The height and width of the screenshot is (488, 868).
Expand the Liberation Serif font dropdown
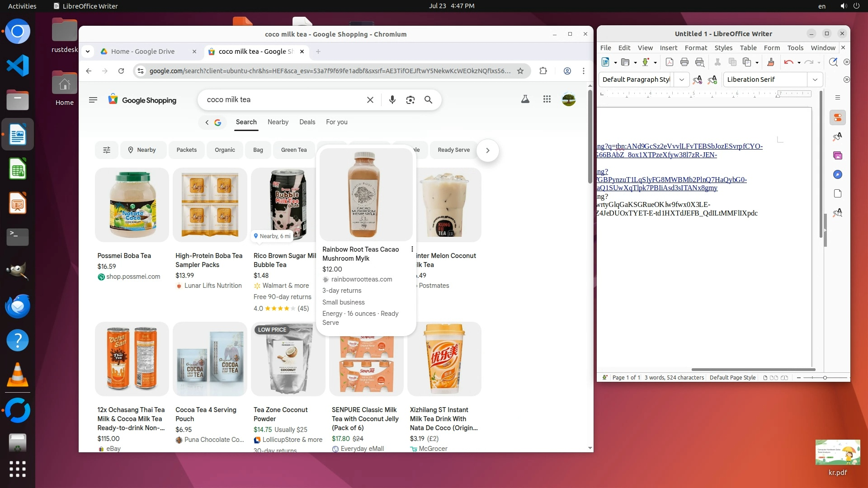pos(815,80)
